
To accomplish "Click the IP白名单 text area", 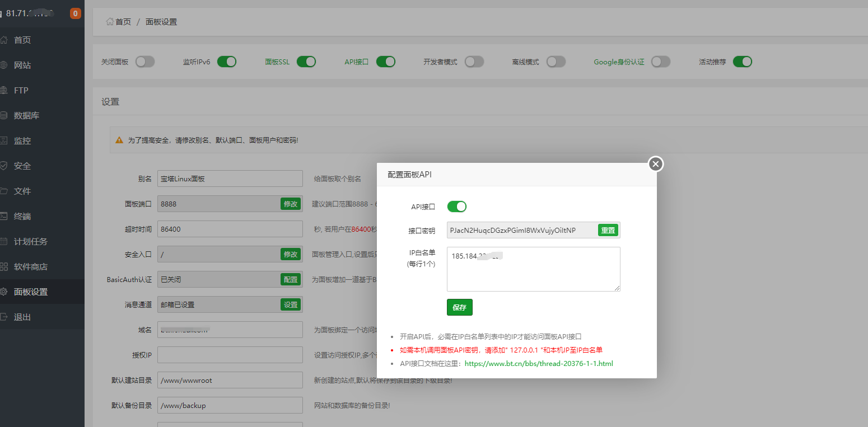I will 534,269.
